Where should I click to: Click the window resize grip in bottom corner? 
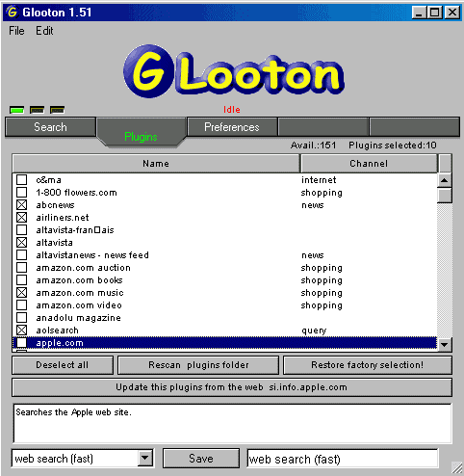tap(456, 467)
